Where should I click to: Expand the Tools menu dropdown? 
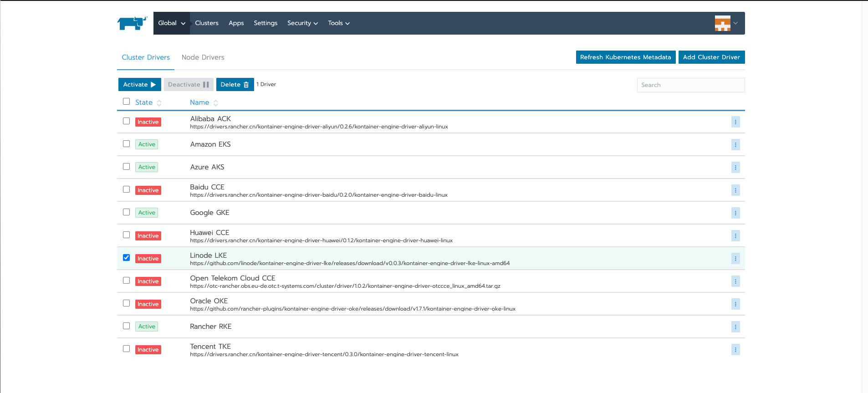[x=338, y=23]
